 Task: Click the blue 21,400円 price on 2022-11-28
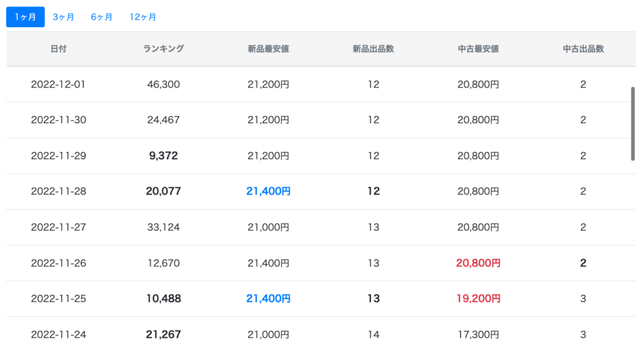coord(268,191)
